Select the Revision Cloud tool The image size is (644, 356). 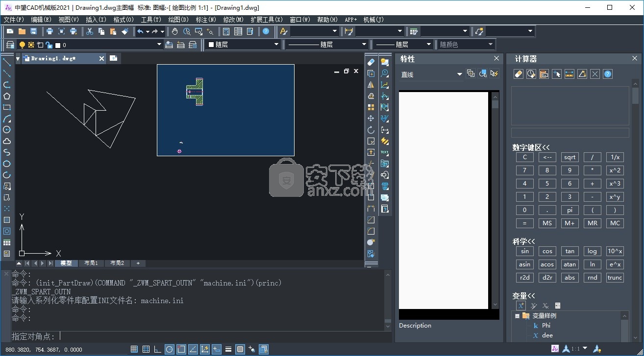tap(7, 141)
